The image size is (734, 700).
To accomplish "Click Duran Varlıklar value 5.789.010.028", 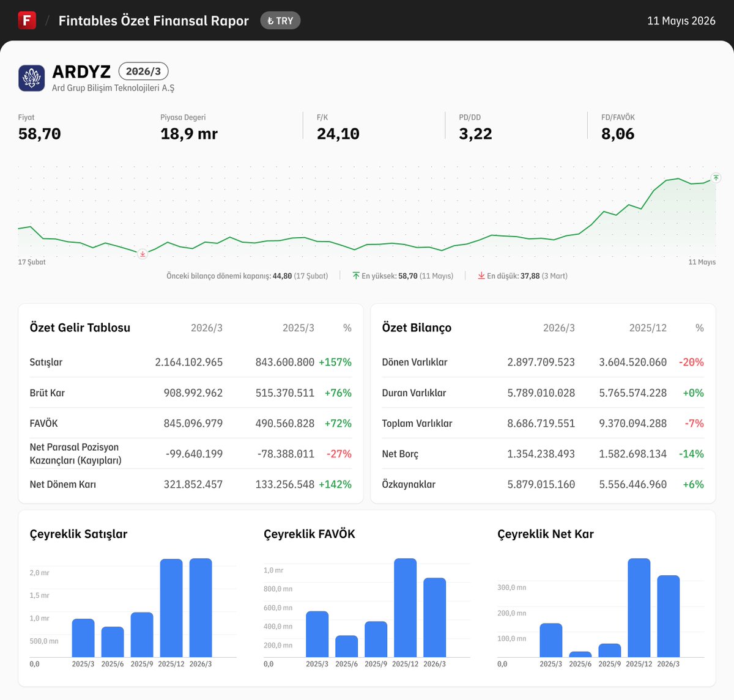I will [x=541, y=392].
